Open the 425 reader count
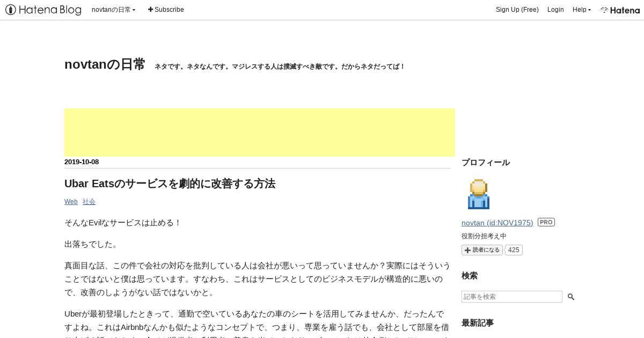Screen dimensions: 644x338 tap(514, 250)
